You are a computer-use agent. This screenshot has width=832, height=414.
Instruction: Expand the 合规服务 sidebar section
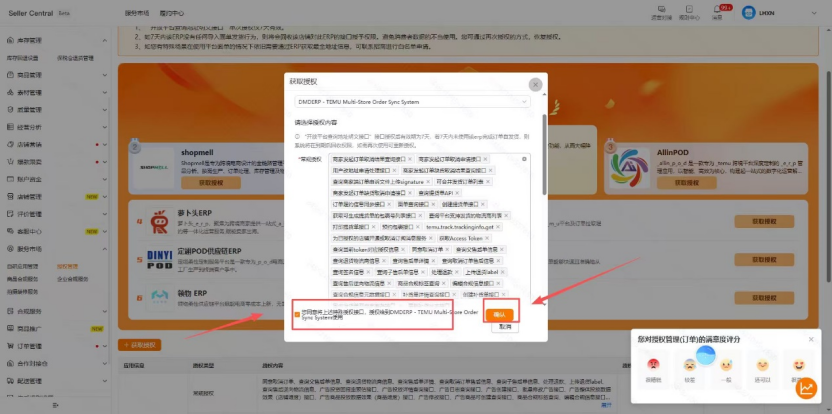[105, 311]
